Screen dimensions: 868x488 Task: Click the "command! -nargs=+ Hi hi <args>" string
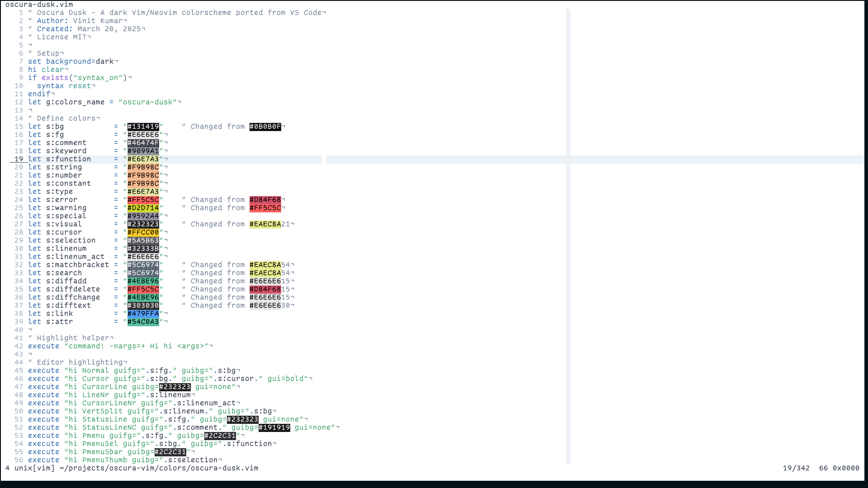click(x=137, y=346)
